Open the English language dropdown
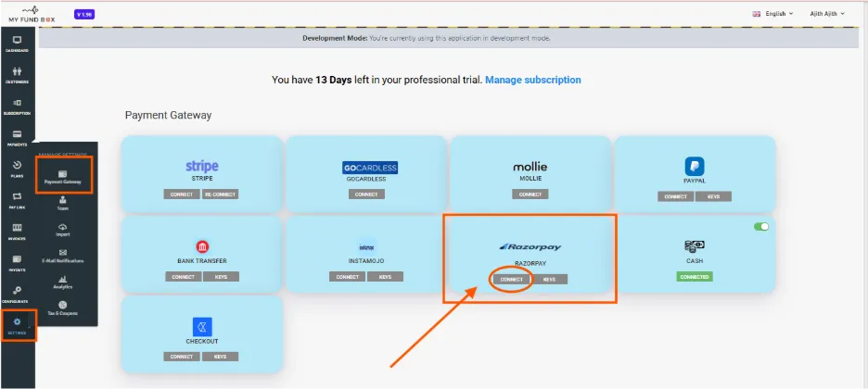 click(779, 14)
